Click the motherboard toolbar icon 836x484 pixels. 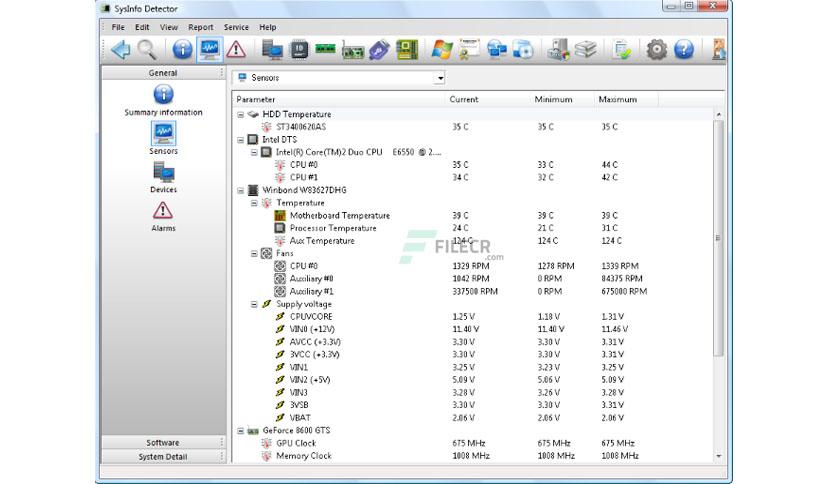point(407,50)
